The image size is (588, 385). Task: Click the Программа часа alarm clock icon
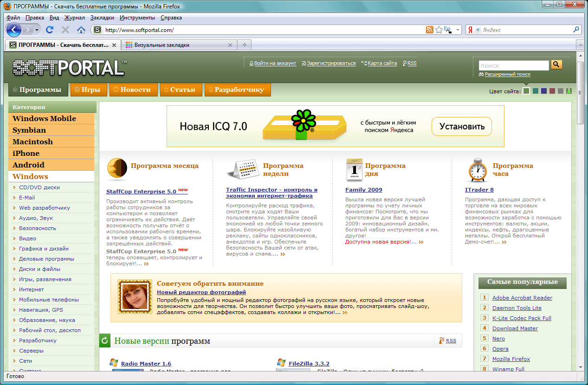click(x=477, y=170)
